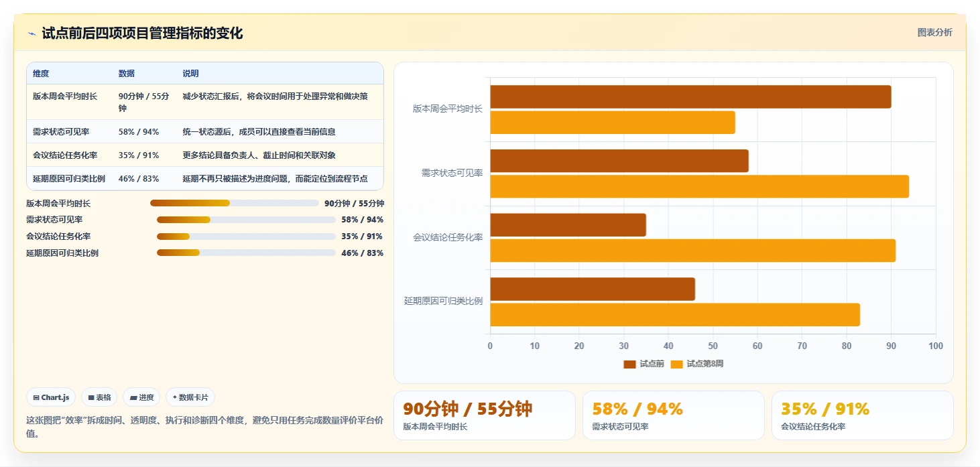Open the 58% / 94% data card
980x467 pixels.
tap(674, 415)
